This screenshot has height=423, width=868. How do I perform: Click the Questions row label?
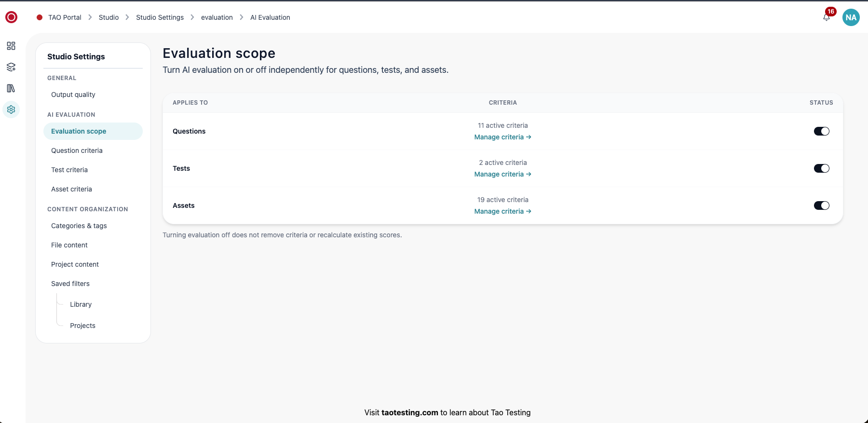point(189,131)
